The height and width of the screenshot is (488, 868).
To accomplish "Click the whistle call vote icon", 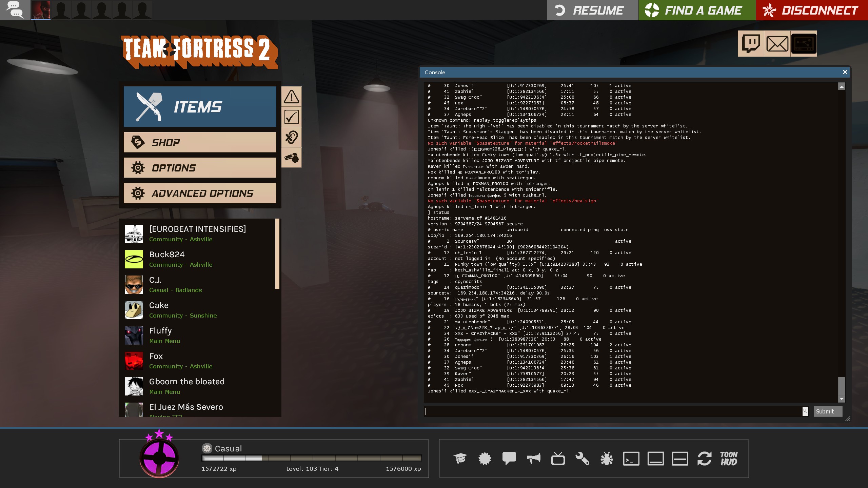I will [x=291, y=158].
